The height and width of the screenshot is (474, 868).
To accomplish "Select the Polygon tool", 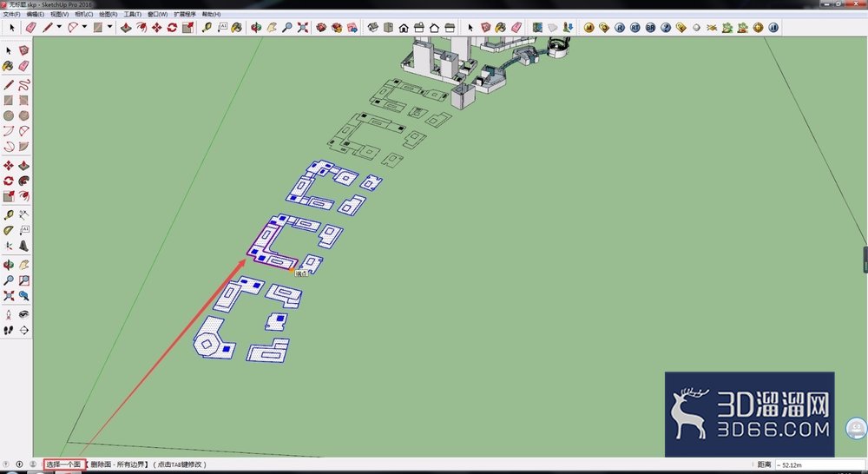I will click(x=23, y=115).
